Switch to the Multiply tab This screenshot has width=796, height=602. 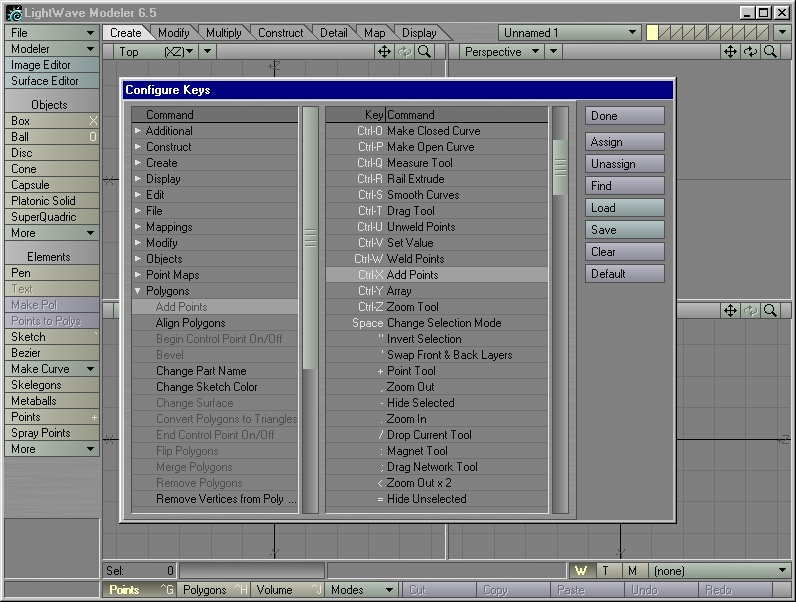point(223,33)
